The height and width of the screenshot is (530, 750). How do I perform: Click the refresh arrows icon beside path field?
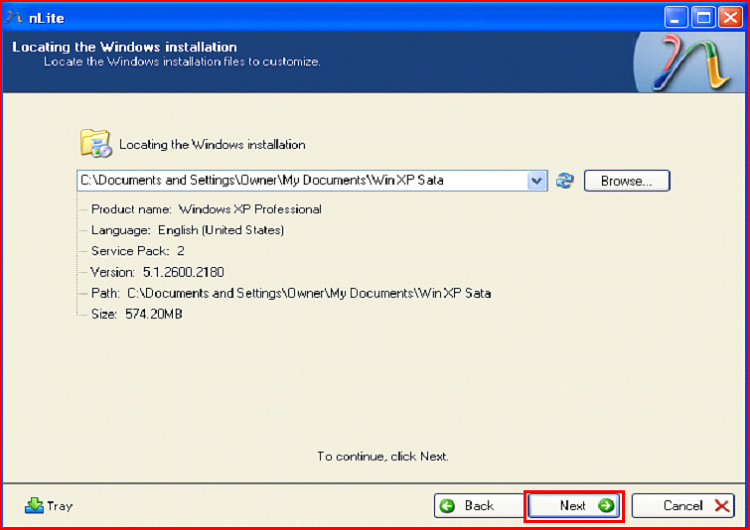click(565, 181)
